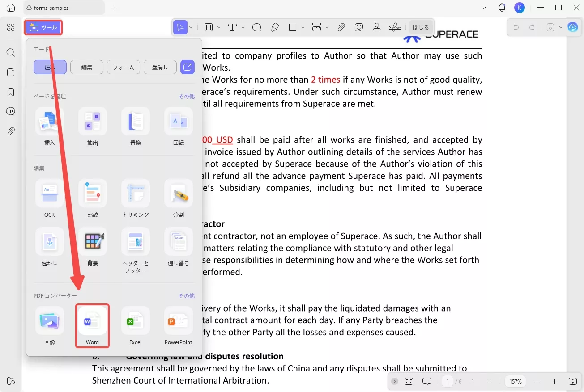Expand the measure tool dropdown
Image resolution: width=584 pixels, height=392 pixels.
pos(327,28)
